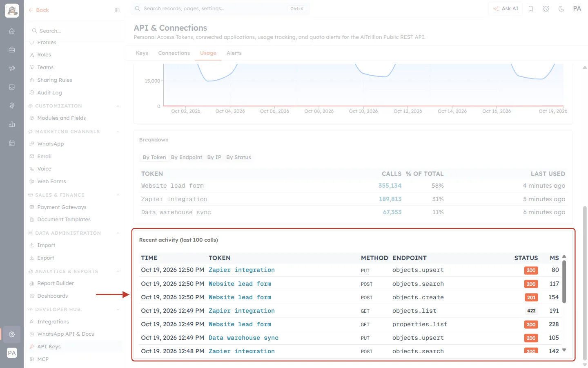Open the bar chart analytics rail icon
Image resolution: width=588 pixels, height=368 pixels.
pos(12,124)
